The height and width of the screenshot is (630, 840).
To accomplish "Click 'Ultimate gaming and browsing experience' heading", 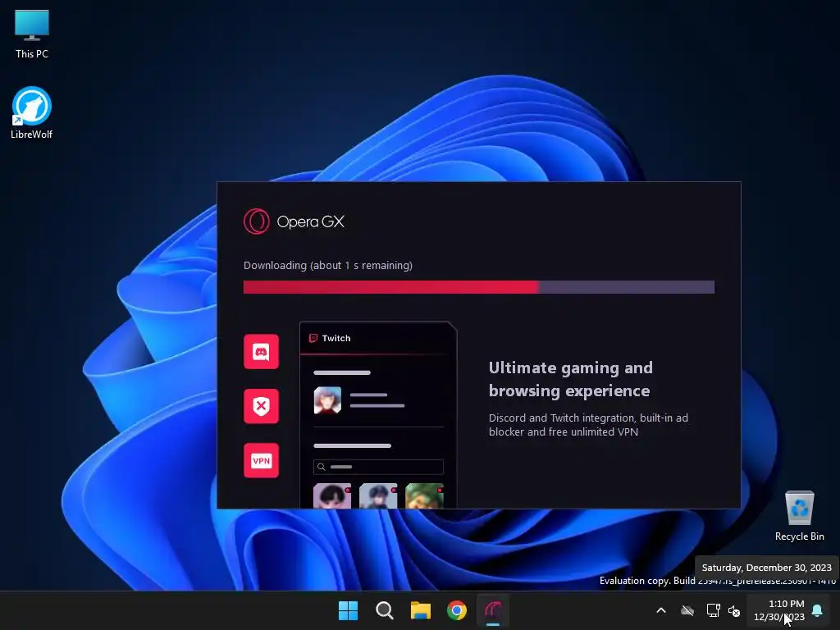I will [x=571, y=379].
